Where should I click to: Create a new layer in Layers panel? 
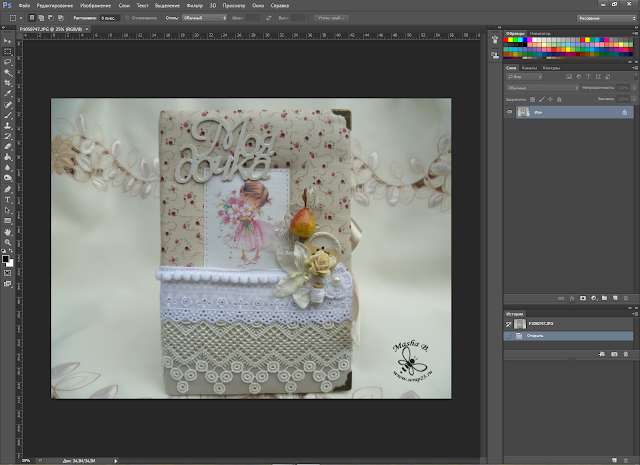[x=615, y=298]
